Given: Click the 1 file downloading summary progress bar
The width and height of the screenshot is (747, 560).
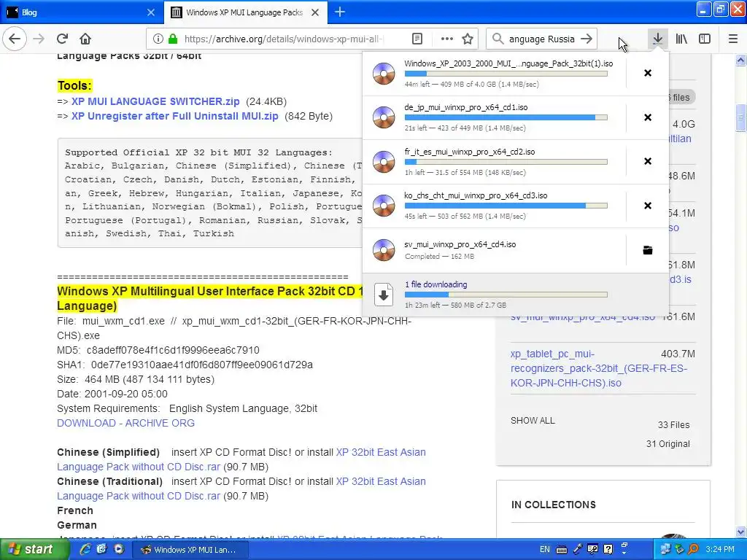Looking at the screenshot, I should (x=506, y=295).
